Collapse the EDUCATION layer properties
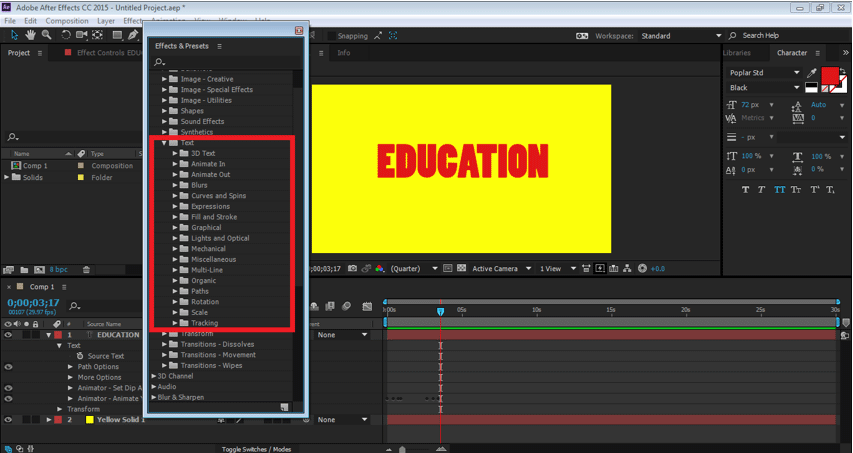Viewport: 853px width, 453px height. pos(48,335)
